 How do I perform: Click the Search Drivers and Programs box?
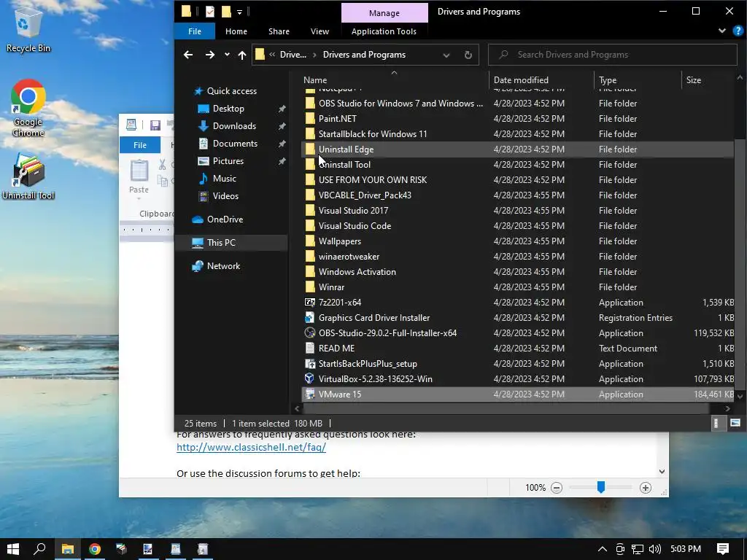[x=613, y=55]
